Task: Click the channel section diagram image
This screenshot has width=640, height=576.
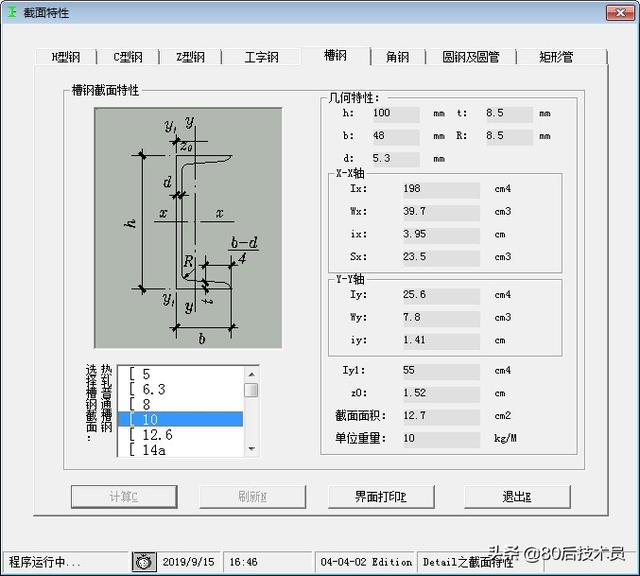Action: pyautogui.click(x=188, y=228)
